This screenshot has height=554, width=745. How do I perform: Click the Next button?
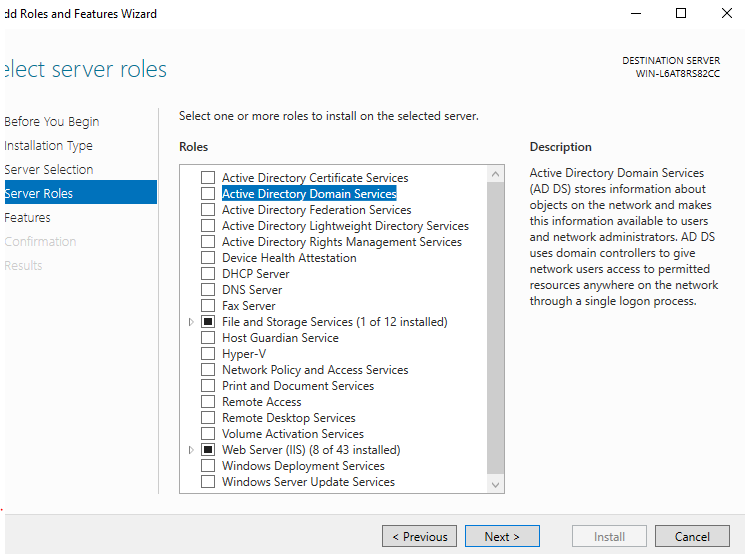click(x=502, y=536)
